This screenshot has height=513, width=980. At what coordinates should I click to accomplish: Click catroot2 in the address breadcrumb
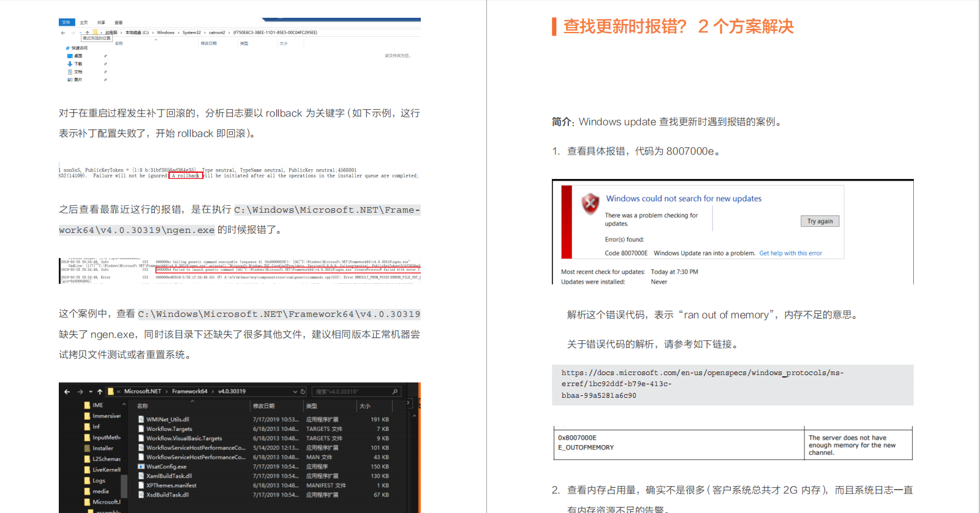coord(217,32)
